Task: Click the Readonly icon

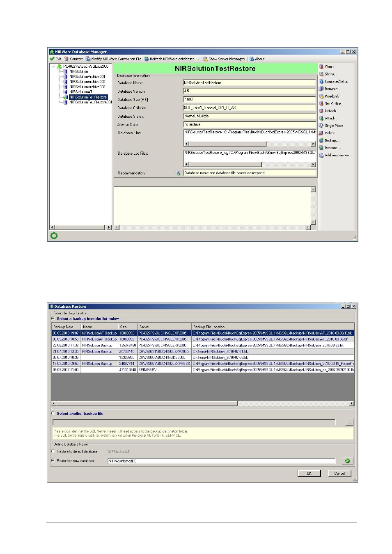Action: pyautogui.click(x=321, y=96)
